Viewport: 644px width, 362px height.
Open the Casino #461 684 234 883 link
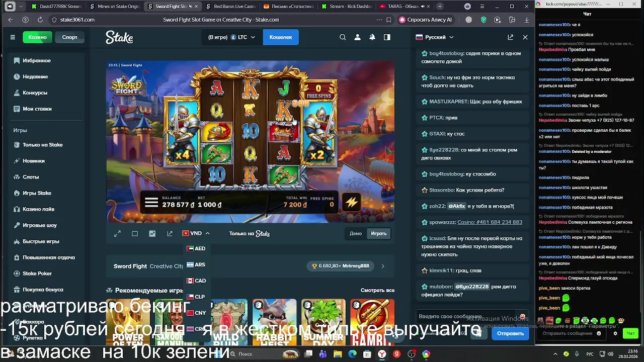tap(490, 222)
